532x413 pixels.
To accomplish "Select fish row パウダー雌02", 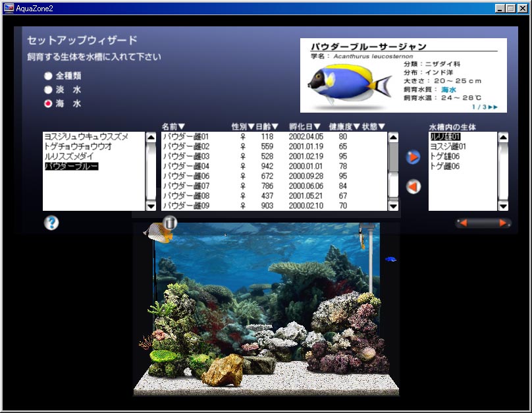I will point(274,147).
